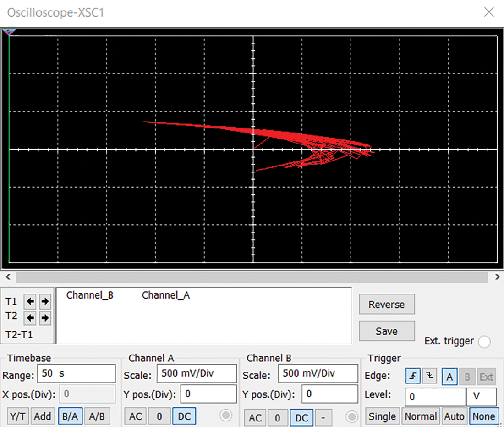Edit Channel A Scale field
This screenshot has width=504, height=427.
click(x=197, y=373)
